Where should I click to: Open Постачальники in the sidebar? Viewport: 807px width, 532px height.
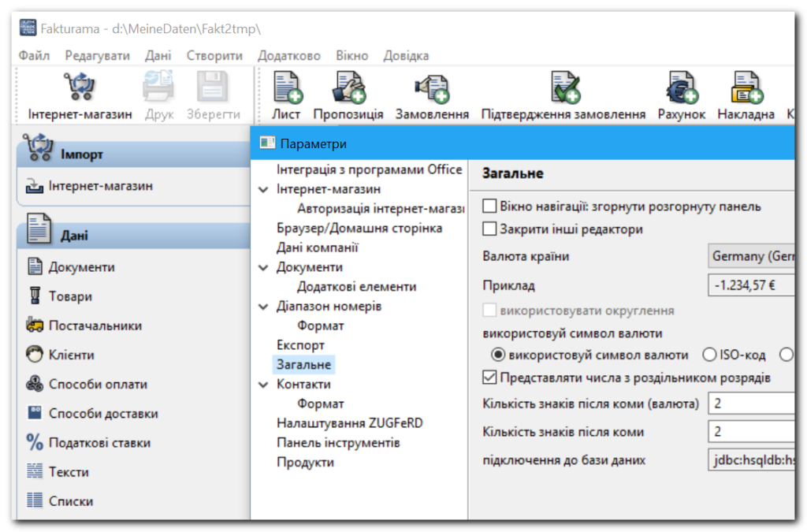point(84,326)
